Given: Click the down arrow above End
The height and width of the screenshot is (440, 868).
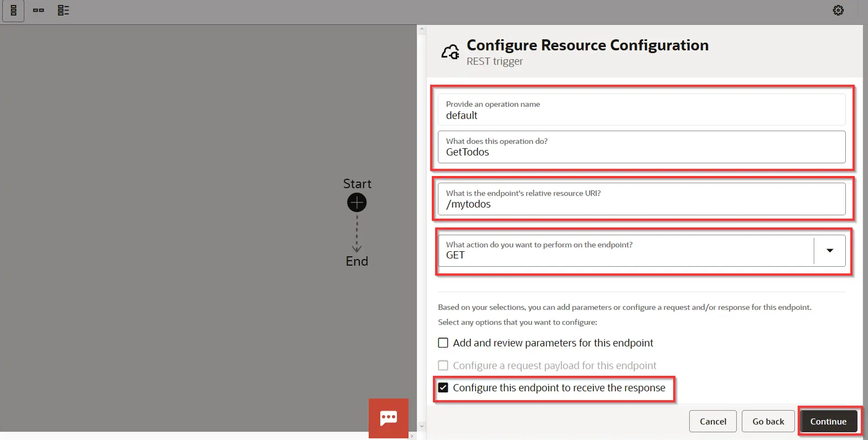Looking at the screenshot, I should coord(357,247).
